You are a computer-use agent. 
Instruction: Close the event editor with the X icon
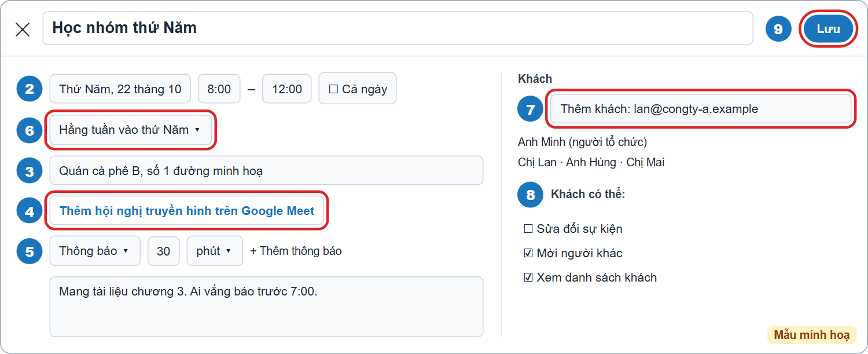click(x=23, y=30)
